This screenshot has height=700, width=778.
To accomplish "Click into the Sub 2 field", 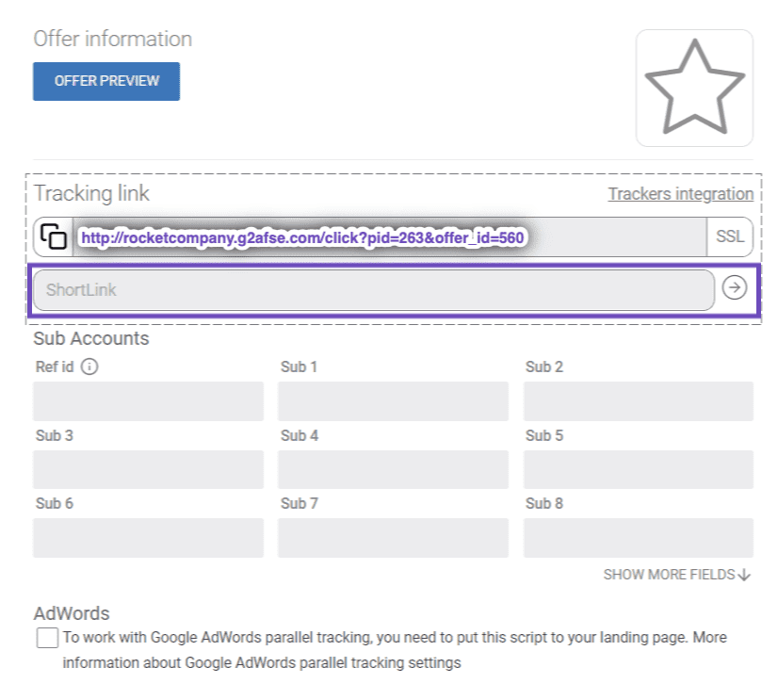I will [638, 401].
